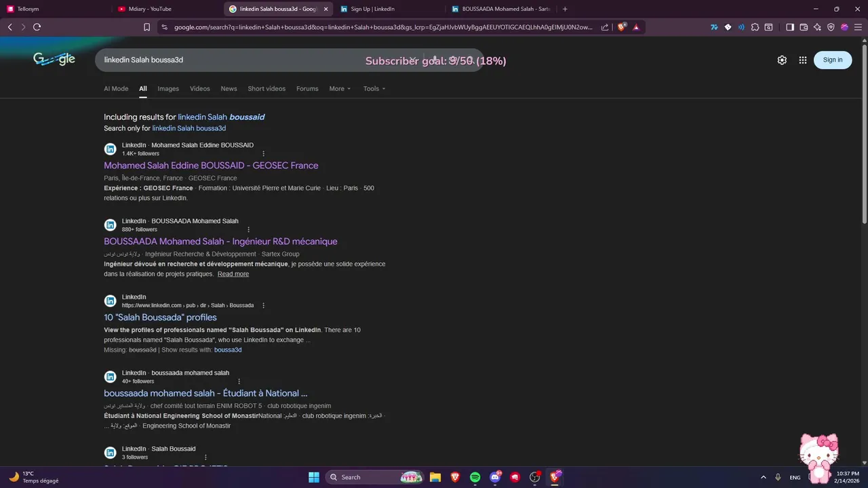This screenshot has width=868, height=488.
Task: Bookmark this page with the bookmark icon
Action: tap(147, 27)
